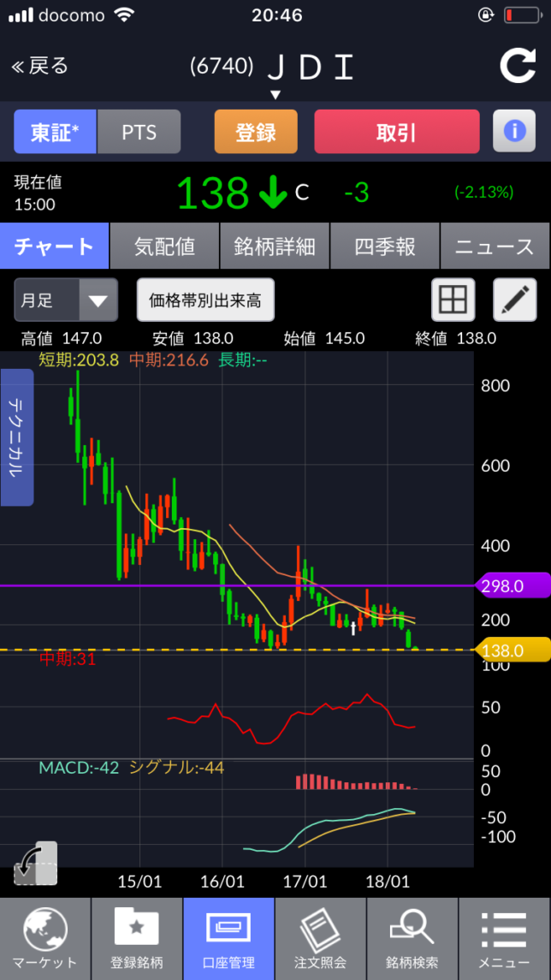Open the blue info icon button

coord(513,131)
